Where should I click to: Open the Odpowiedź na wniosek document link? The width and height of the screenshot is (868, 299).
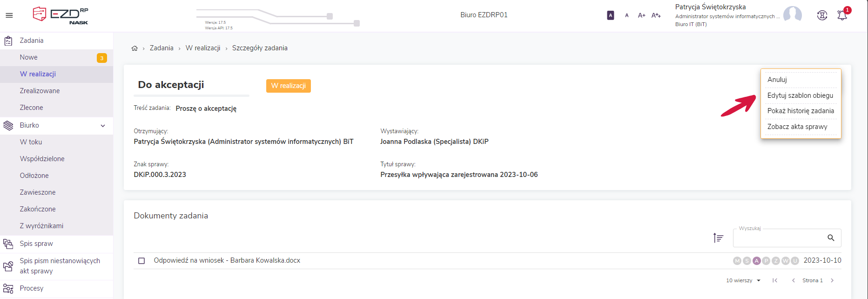pos(227,260)
